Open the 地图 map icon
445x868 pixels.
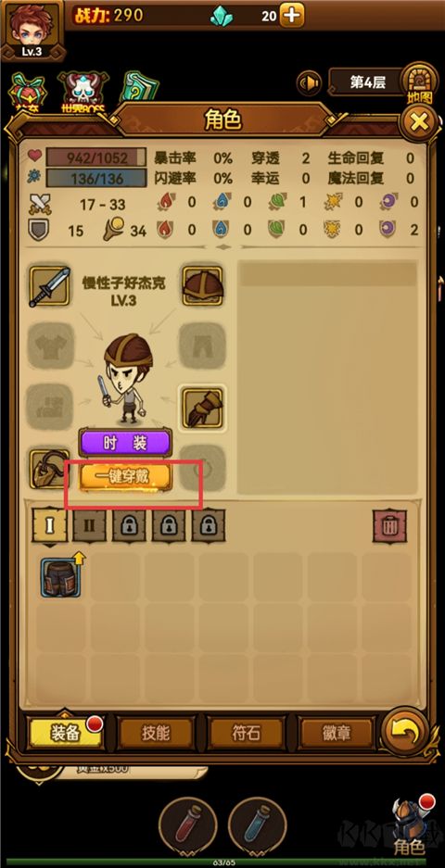coord(420,83)
